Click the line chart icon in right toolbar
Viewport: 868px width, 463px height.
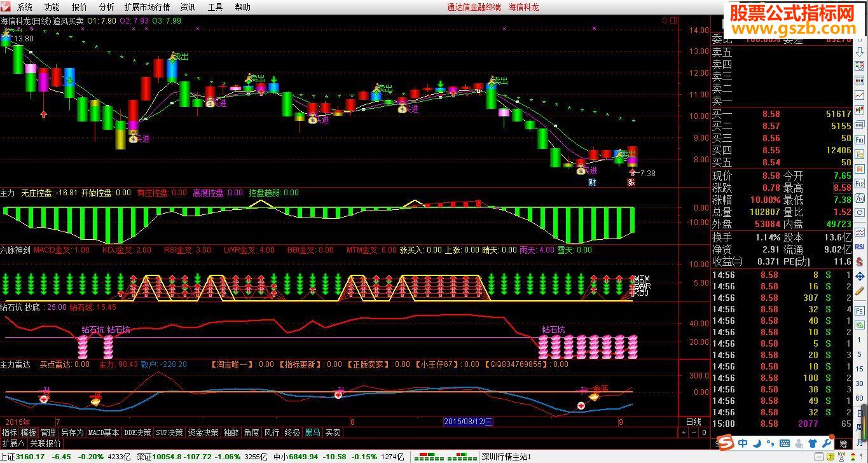tap(860, 96)
